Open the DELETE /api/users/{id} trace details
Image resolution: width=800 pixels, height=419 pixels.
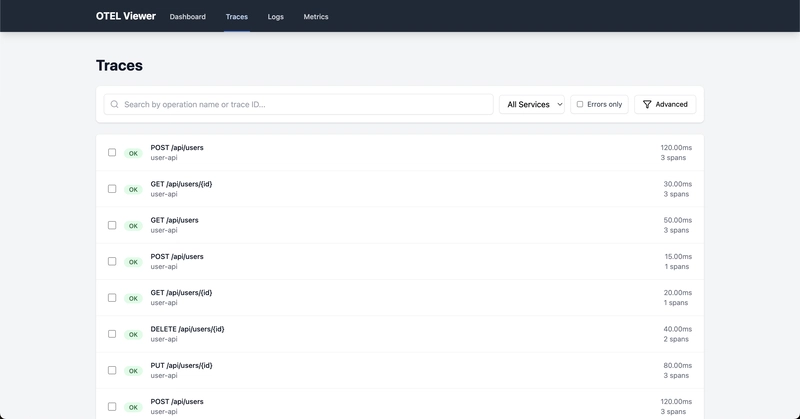pos(188,329)
